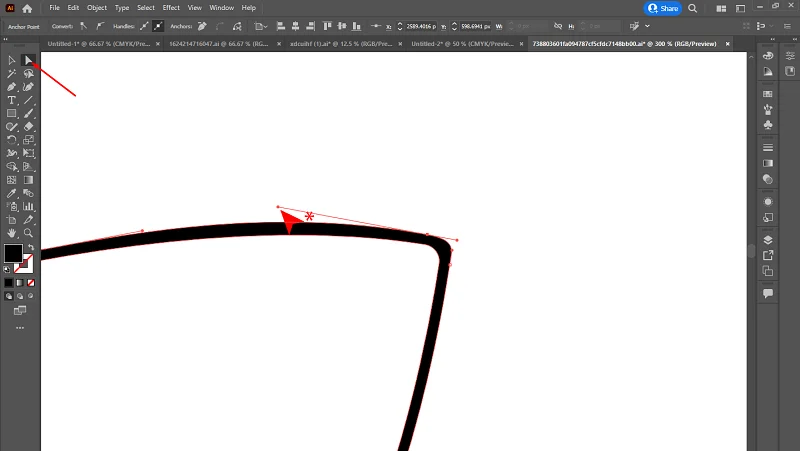Select the Symbol Sprayer tool
Viewport: 800px width, 451px height.
12,207
